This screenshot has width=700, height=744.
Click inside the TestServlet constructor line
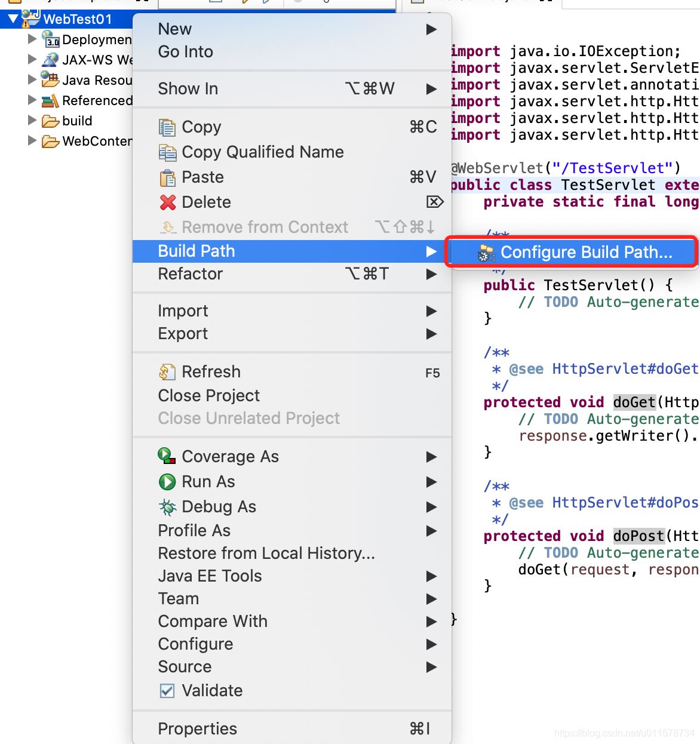pos(598,285)
